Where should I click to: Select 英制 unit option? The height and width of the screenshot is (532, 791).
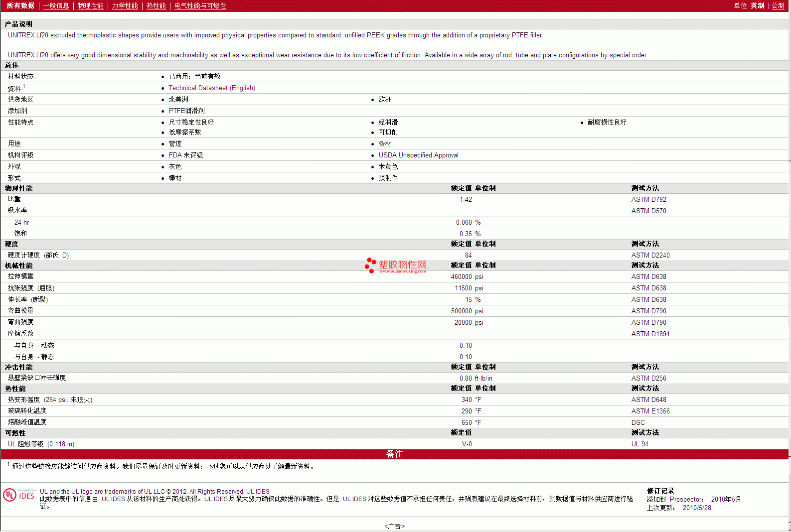pos(757,5)
